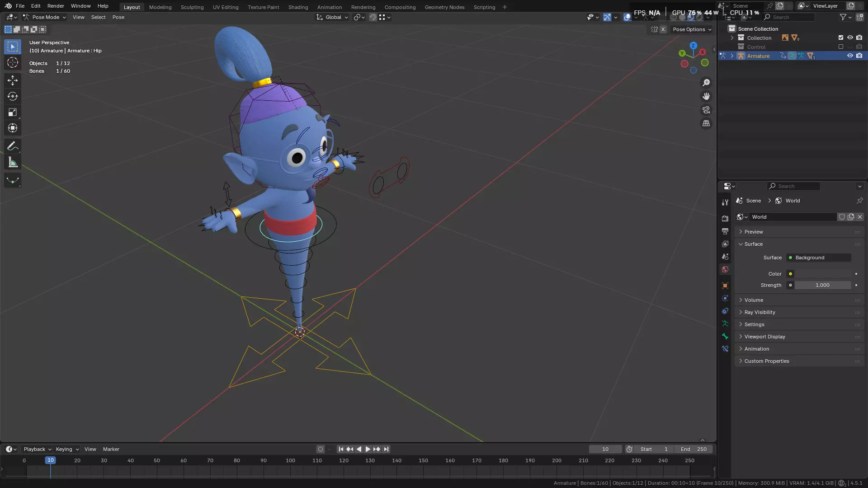Open the Pose Mode dropdown
The width and height of the screenshot is (868, 488).
[44, 17]
